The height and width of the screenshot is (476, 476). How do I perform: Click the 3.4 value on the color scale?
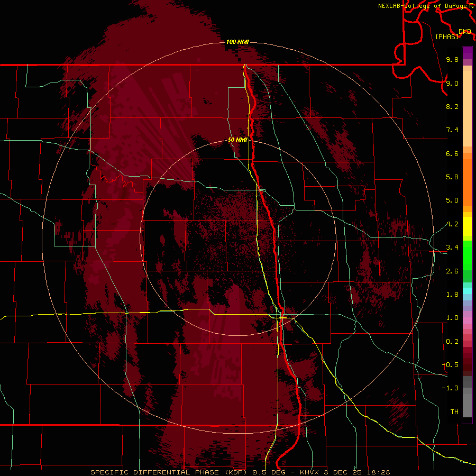452,248
